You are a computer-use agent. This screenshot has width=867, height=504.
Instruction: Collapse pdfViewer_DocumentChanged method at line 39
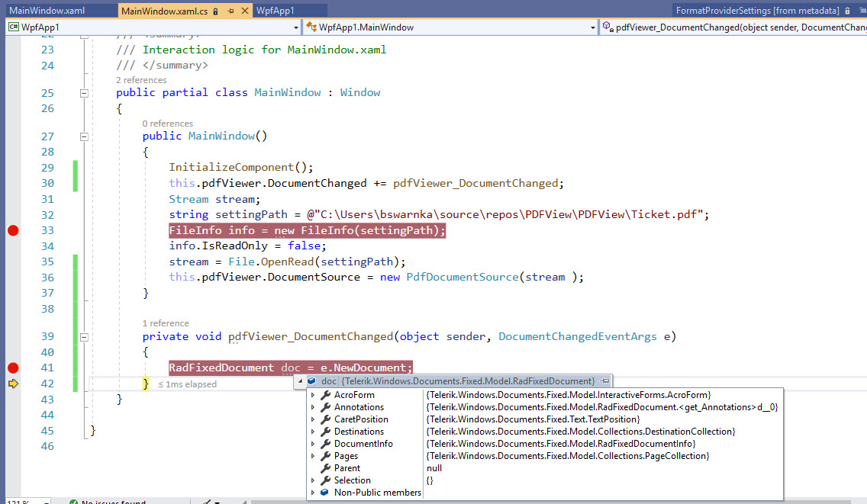point(84,336)
